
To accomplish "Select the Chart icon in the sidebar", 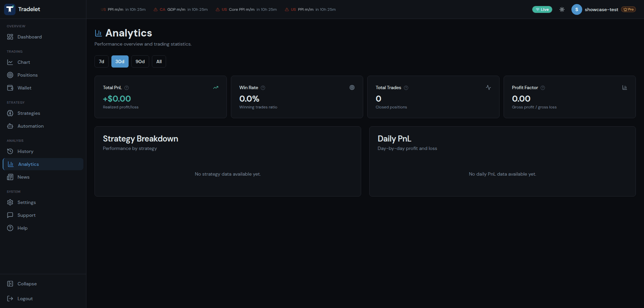I will point(11,62).
